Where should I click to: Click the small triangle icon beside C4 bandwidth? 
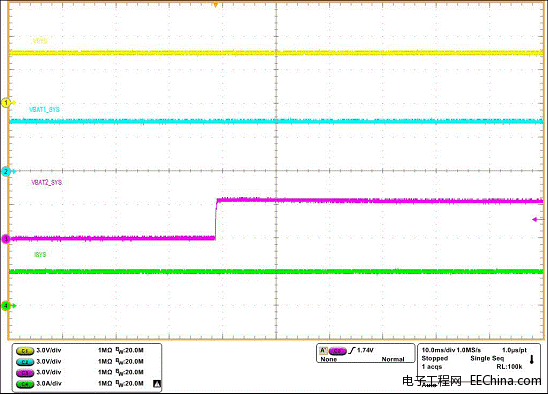click(x=157, y=384)
